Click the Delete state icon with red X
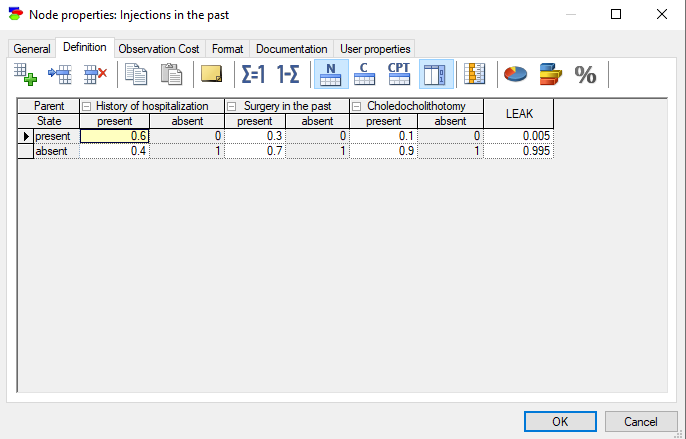This screenshot has height=439, width=686. point(95,74)
